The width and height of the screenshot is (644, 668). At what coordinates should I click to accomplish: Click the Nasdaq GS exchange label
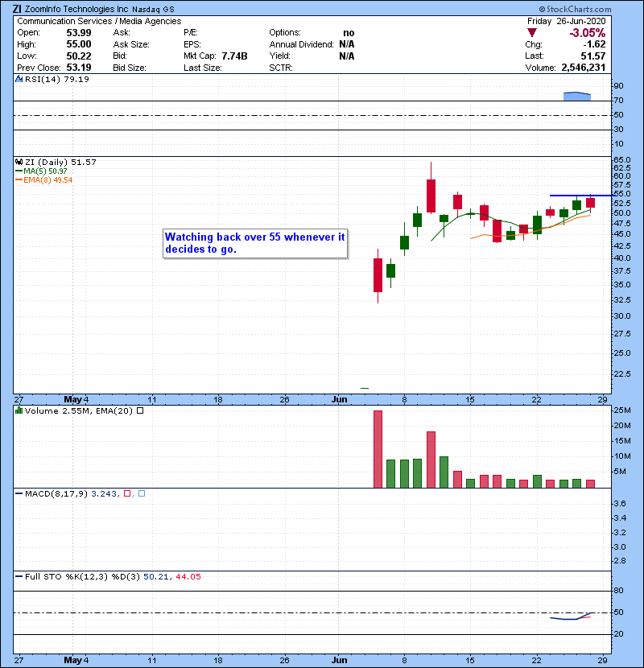[153, 9]
